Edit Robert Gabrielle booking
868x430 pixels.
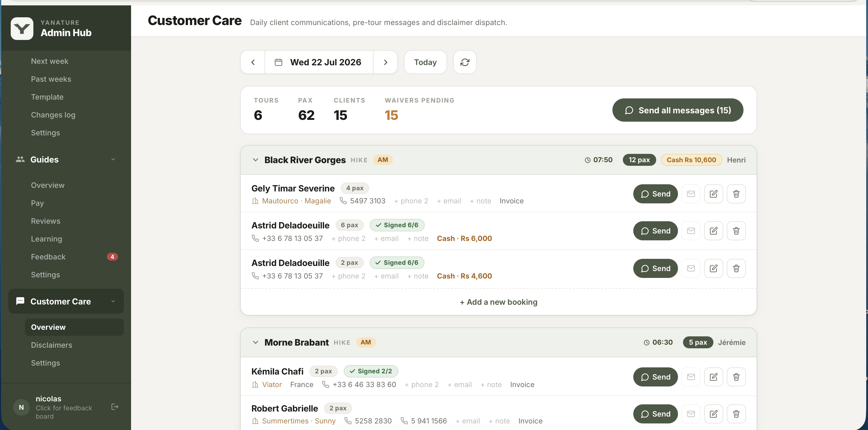tap(713, 414)
